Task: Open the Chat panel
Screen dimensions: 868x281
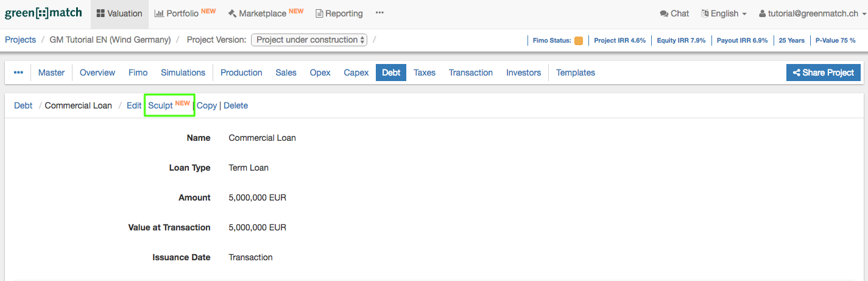Action: pyautogui.click(x=674, y=13)
